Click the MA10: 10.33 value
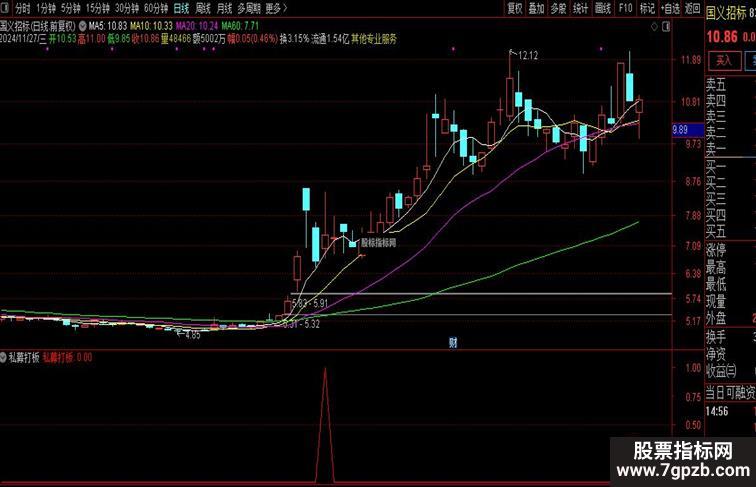 click(x=151, y=26)
